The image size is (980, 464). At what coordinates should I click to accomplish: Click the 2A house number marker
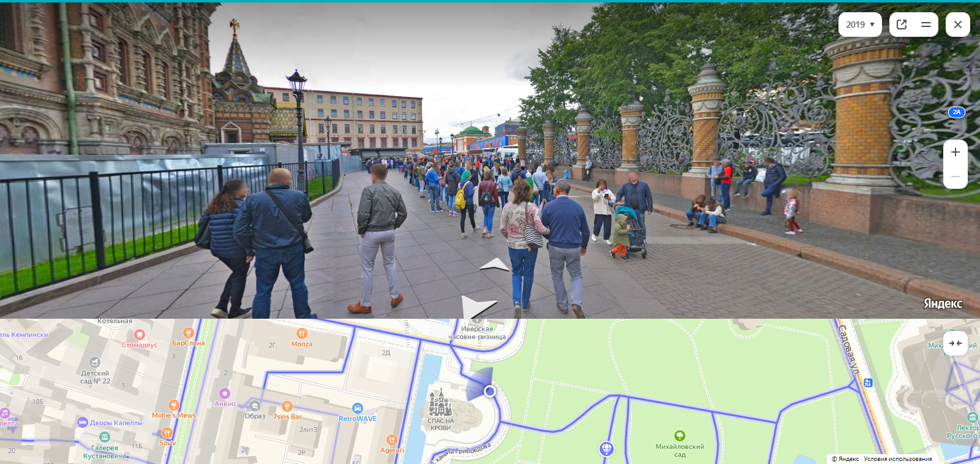(957, 112)
